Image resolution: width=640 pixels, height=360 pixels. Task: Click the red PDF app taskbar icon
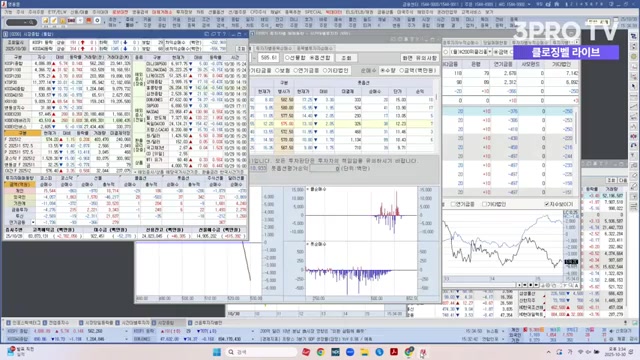click(x=394, y=352)
